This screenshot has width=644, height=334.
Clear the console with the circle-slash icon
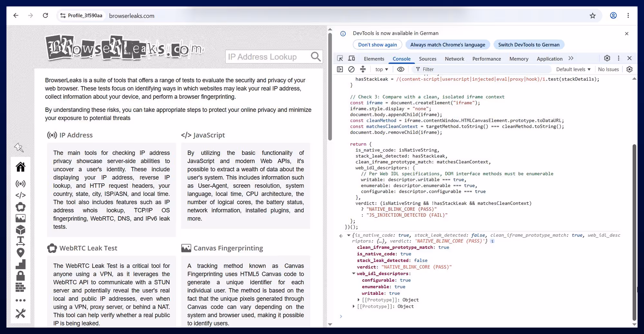point(351,69)
